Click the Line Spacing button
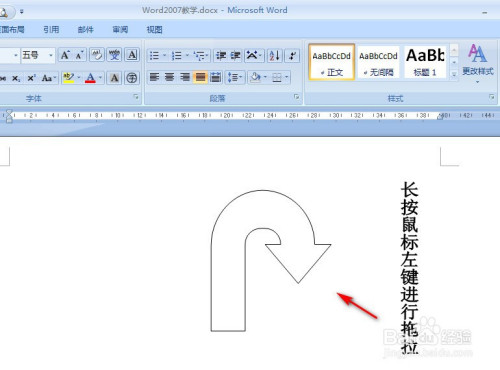Screen dimensions: 500x370 tap(235, 78)
